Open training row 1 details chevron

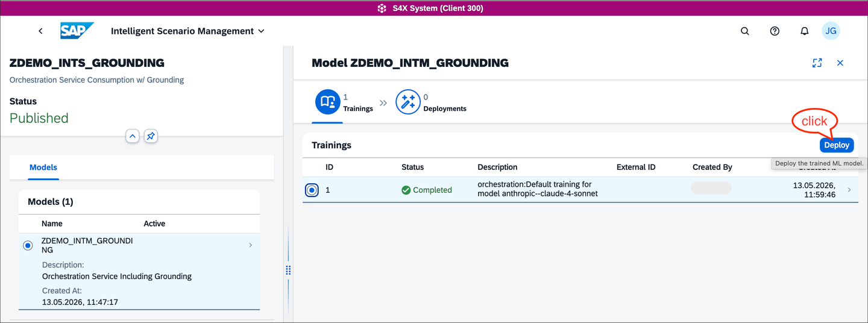coord(849,190)
